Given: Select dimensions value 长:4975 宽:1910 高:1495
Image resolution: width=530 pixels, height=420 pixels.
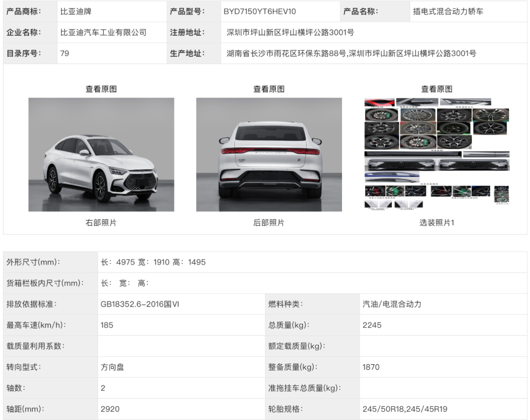Looking at the screenshot, I should click(x=153, y=262).
